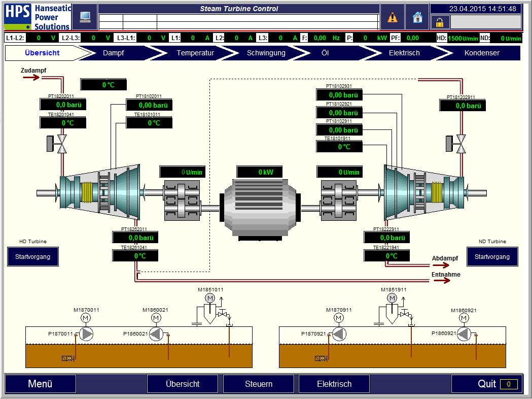Screen dimensions: 532x399
Task: Switch to the Dampf tab
Action: pos(113,53)
